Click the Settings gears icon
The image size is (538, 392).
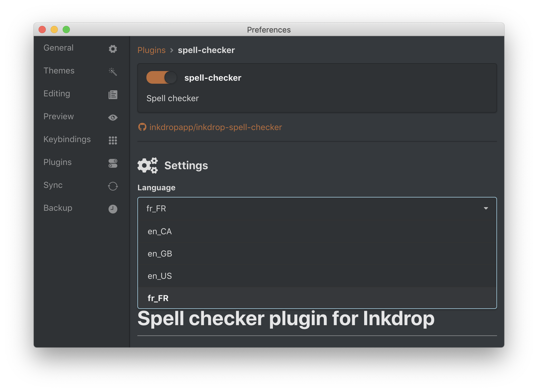pyautogui.click(x=148, y=165)
